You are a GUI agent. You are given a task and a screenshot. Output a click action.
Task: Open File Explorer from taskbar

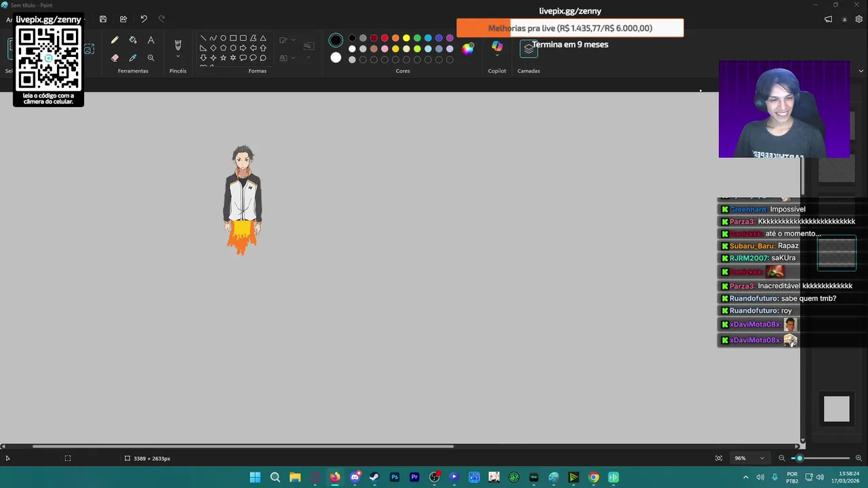(x=295, y=477)
